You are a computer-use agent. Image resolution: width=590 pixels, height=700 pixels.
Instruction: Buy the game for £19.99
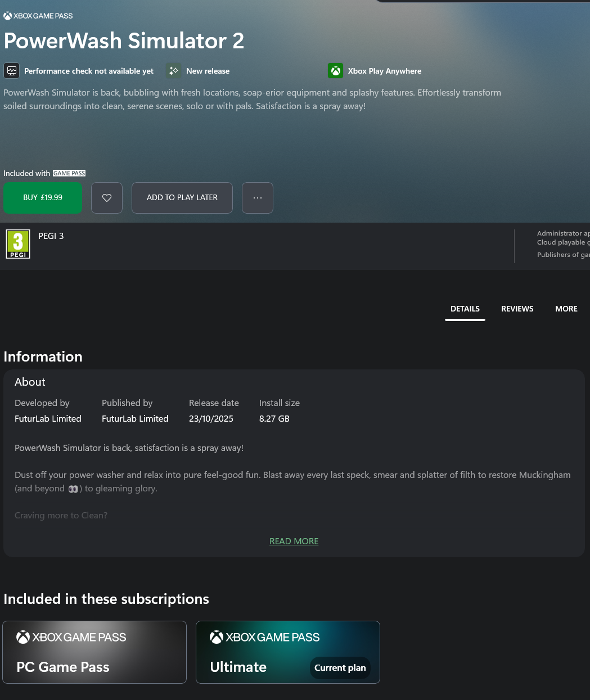[43, 198]
